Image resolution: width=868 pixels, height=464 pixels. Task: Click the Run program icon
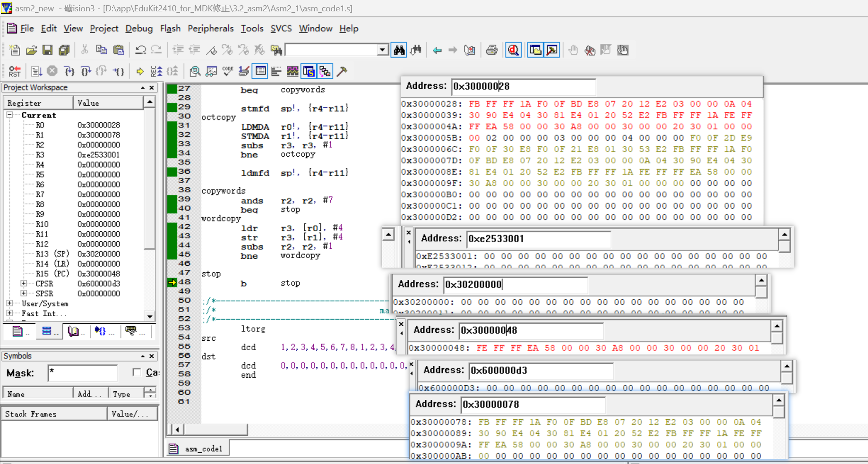click(36, 71)
